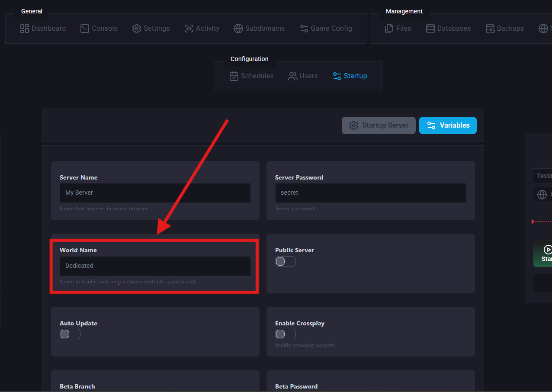Switch to the Users tab
552x392 pixels.
coord(303,76)
